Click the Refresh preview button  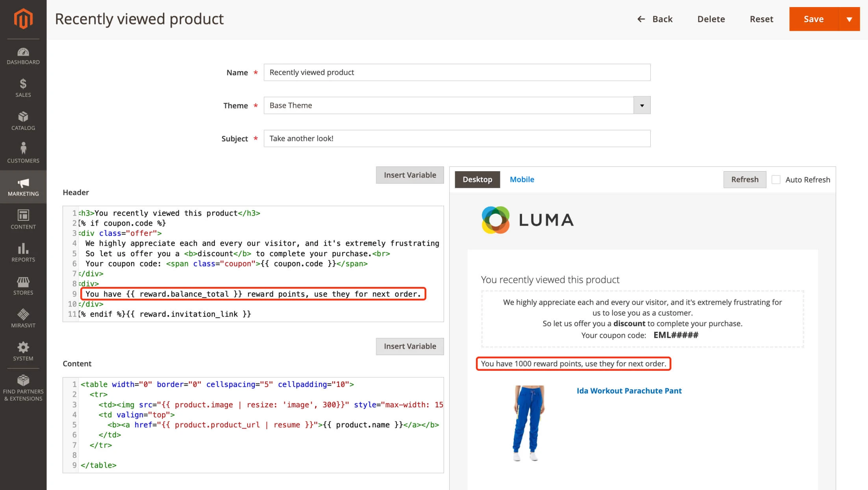(x=745, y=179)
